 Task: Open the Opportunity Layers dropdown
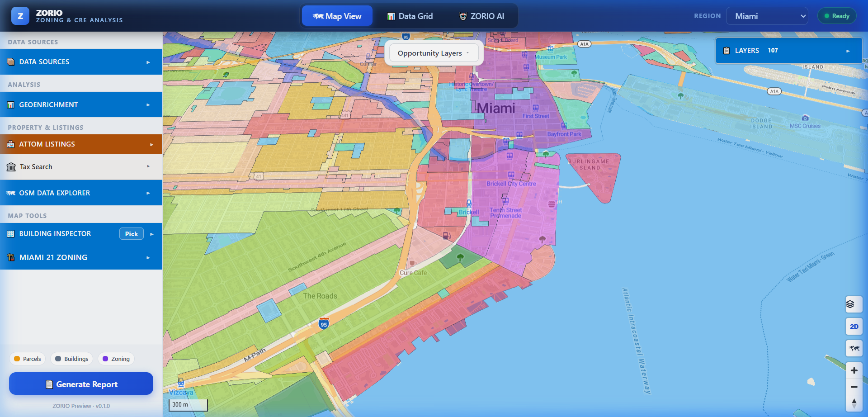[434, 53]
